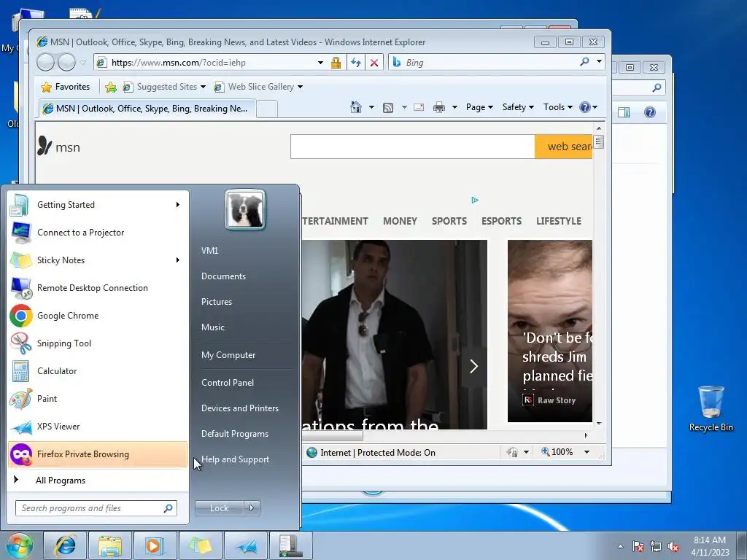The width and height of the screenshot is (747, 560).
Task: Launch Google Chrome from Start menu
Action: tap(98, 316)
